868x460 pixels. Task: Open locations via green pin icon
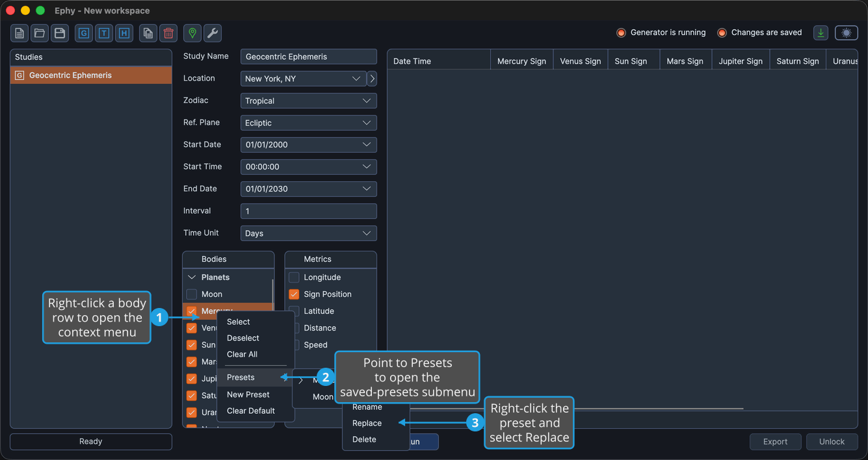click(192, 33)
